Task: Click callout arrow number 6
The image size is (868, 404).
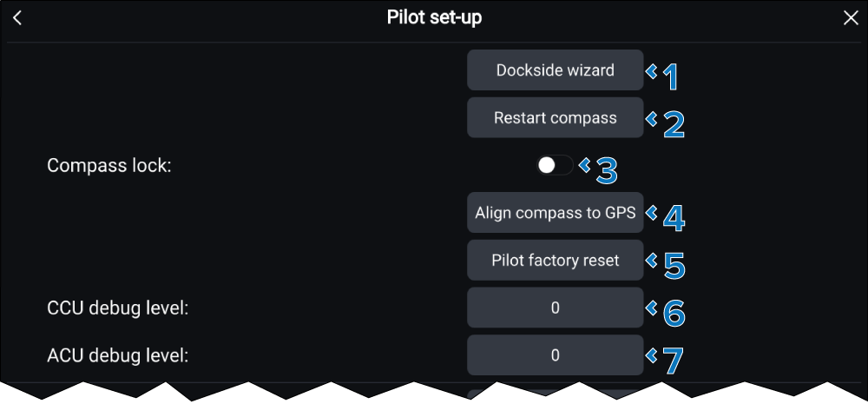Action: (652, 308)
